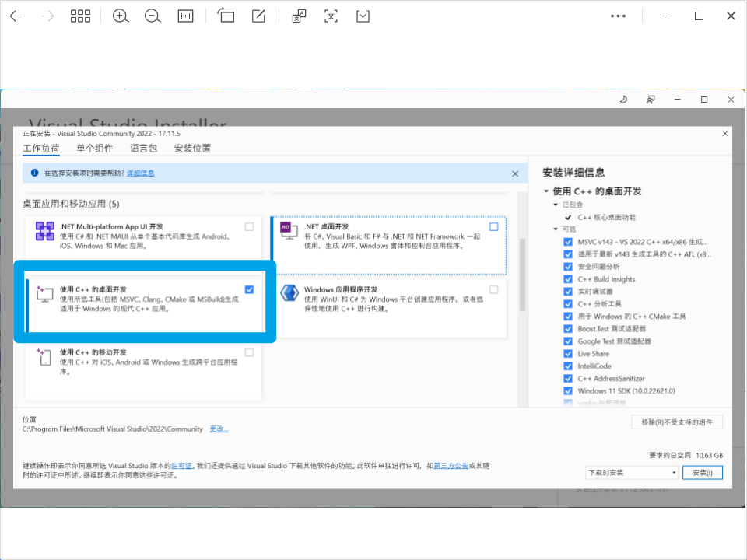Uncheck Google Test 测试适配器
Image resolution: width=747 pixels, height=560 pixels.
pyautogui.click(x=568, y=341)
